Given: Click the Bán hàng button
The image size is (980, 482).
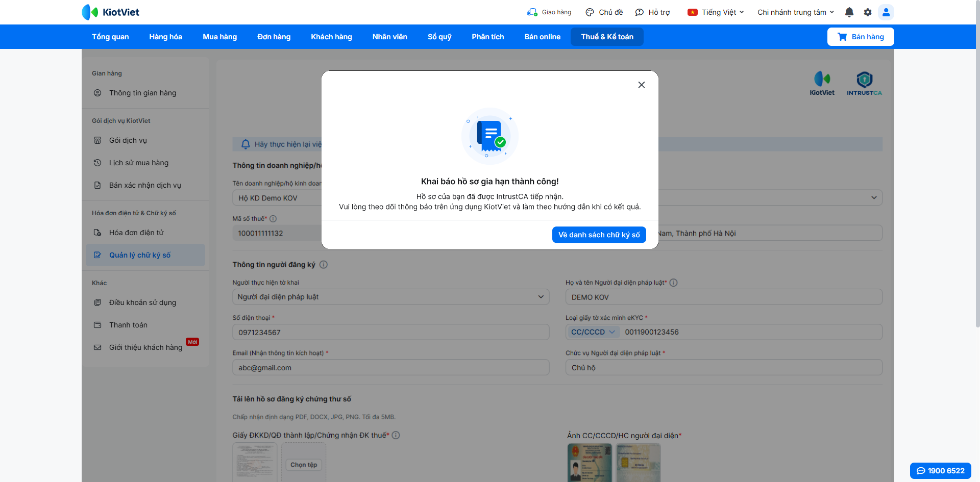Looking at the screenshot, I should coord(861,37).
